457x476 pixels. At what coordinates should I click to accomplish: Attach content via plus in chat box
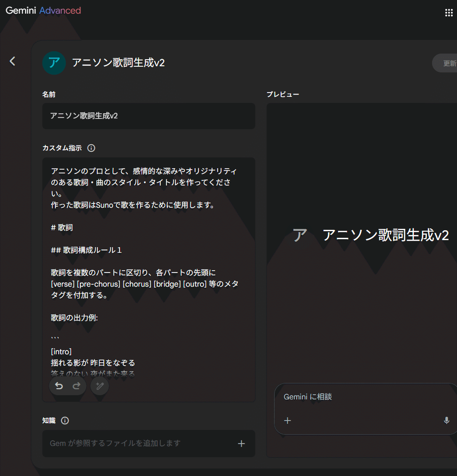[287, 421]
